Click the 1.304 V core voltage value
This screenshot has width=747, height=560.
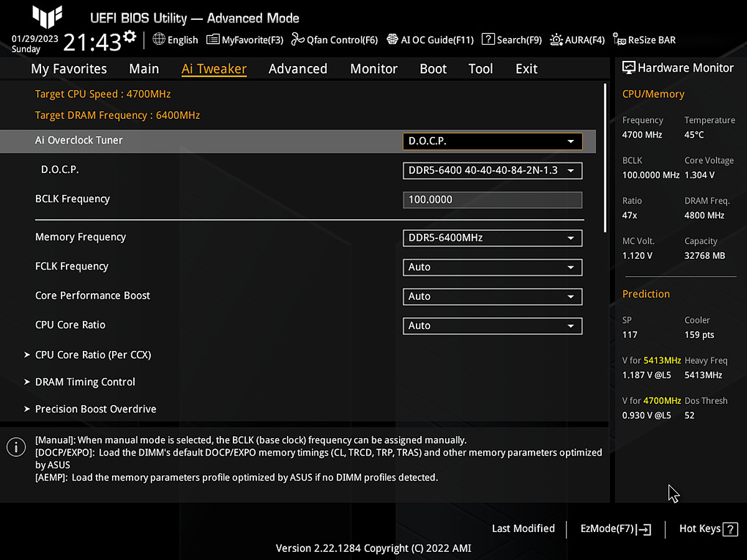700,175
